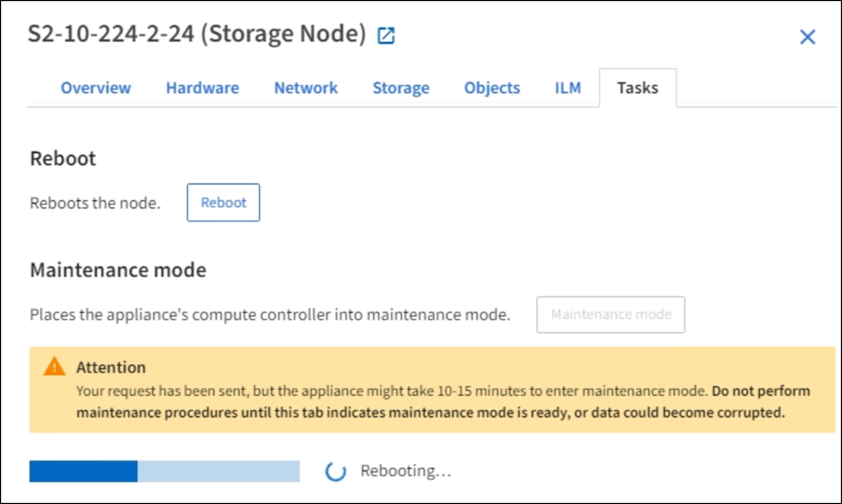Open the Hardware tab
The width and height of the screenshot is (842, 504).
(202, 88)
